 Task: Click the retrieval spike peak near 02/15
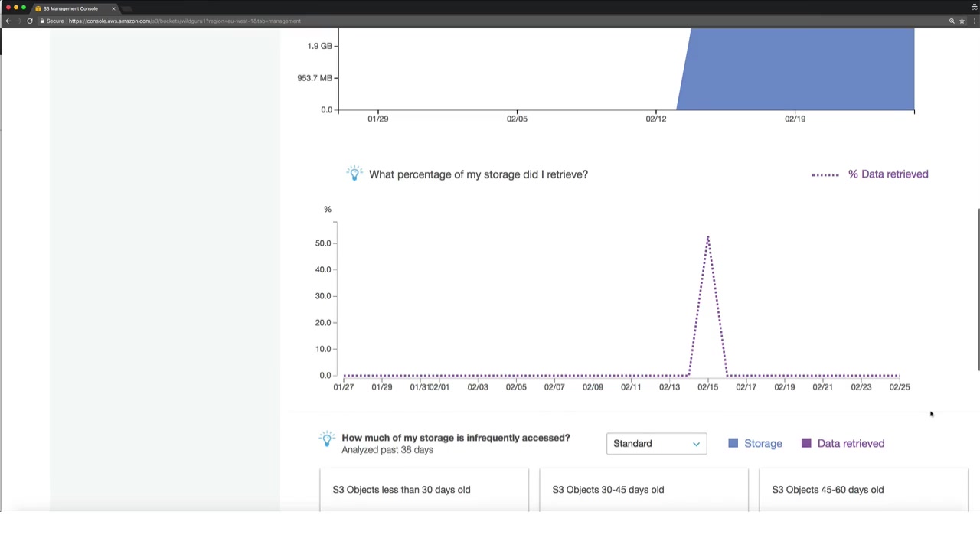[x=707, y=238]
